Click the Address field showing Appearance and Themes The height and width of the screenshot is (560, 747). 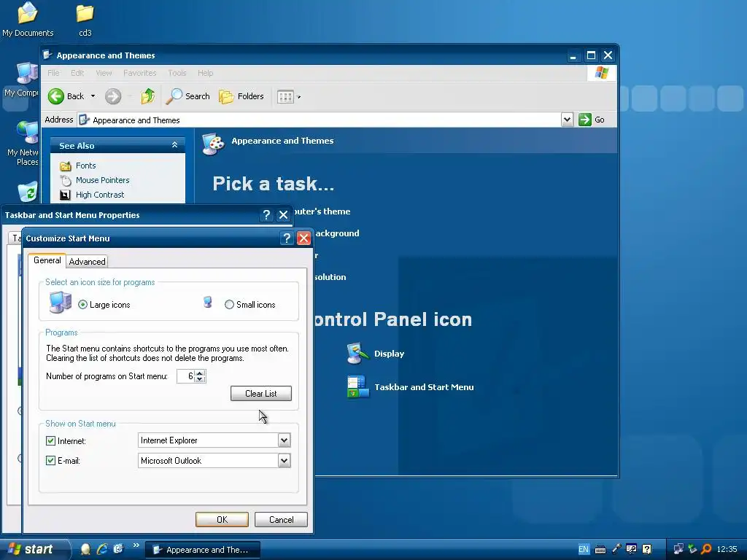coord(320,120)
